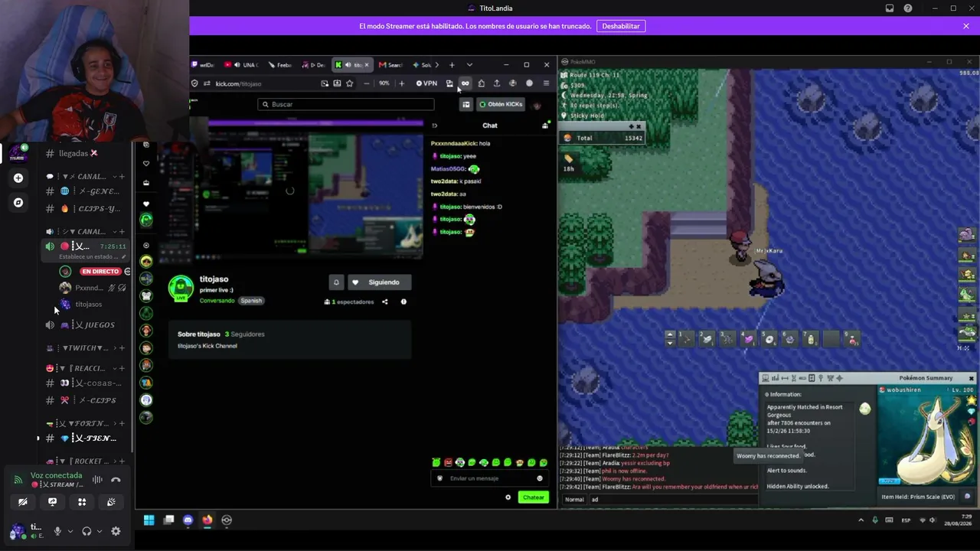
Task: Open Discord help icon in title bar
Action: pyautogui.click(x=908, y=8)
